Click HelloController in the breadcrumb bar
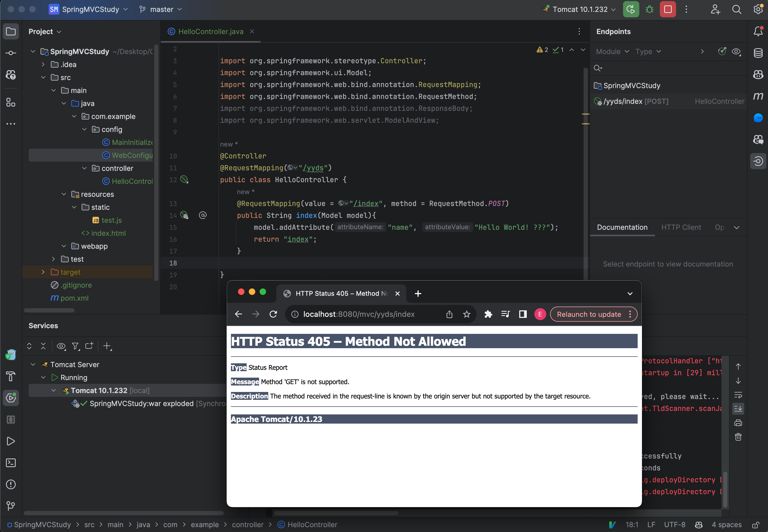Viewport: 768px width, 532px height. [312, 524]
